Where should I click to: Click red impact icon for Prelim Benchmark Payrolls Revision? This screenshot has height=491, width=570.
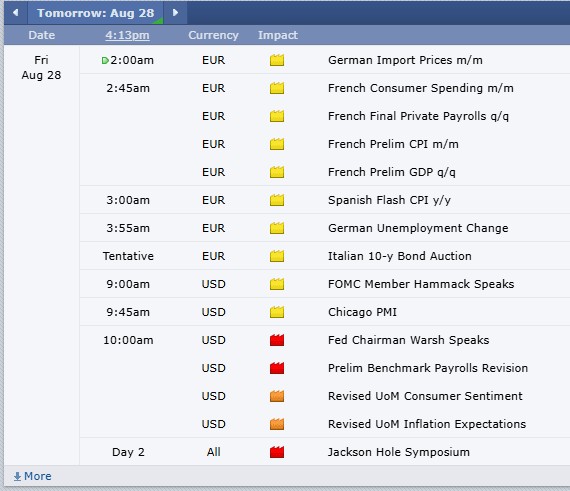tap(277, 368)
